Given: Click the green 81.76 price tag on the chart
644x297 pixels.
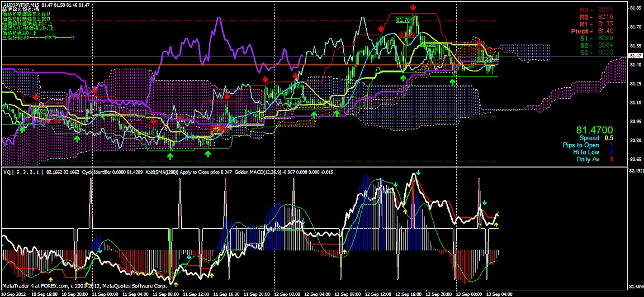Looking at the screenshot, I should pos(403,20).
